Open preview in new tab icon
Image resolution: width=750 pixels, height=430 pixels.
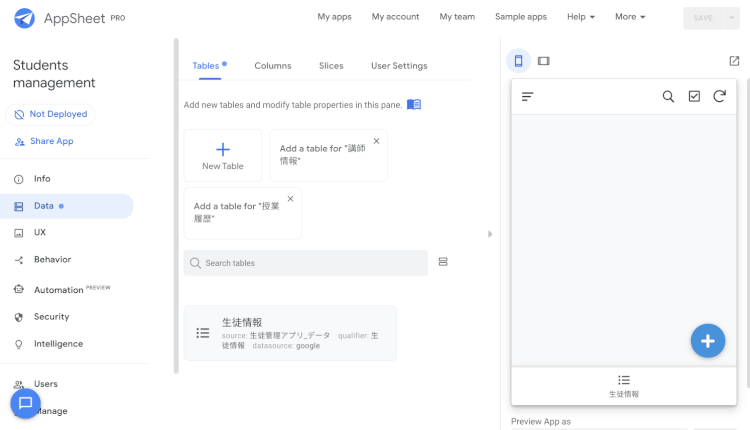(734, 61)
